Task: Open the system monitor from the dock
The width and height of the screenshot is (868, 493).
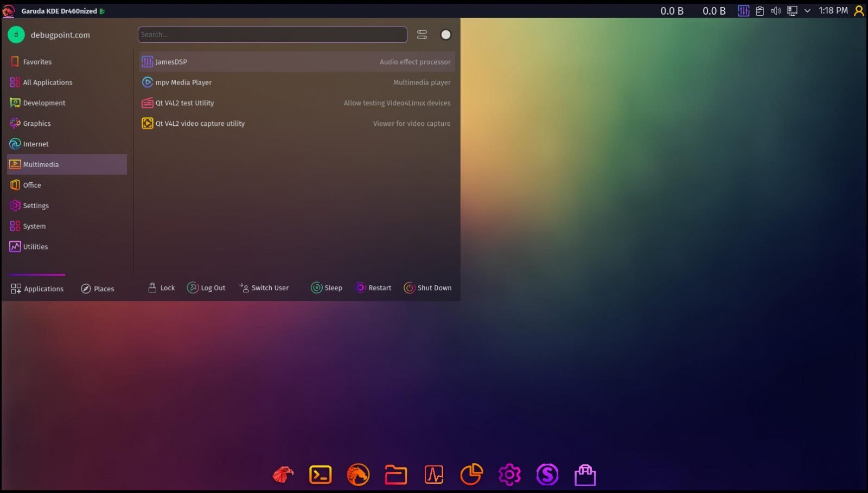Action: click(x=434, y=474)
